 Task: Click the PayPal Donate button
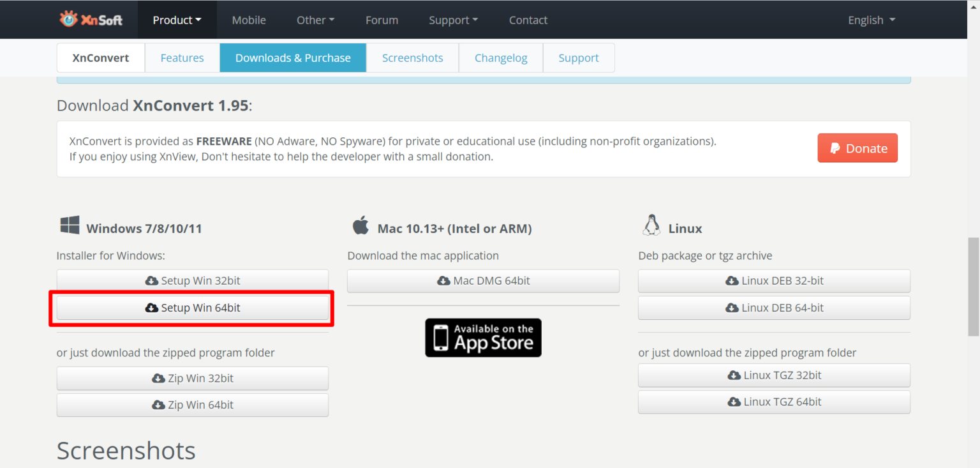857,148
